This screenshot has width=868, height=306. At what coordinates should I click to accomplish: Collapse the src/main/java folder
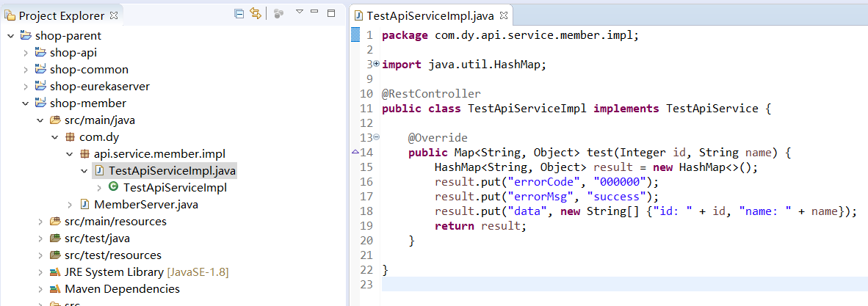tap(40, 120)
